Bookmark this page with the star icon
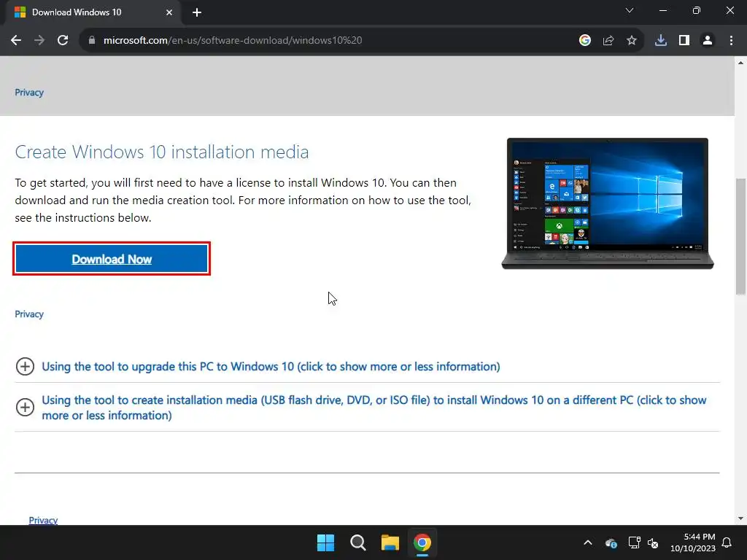Screen dimensions: 747x560 632,41
